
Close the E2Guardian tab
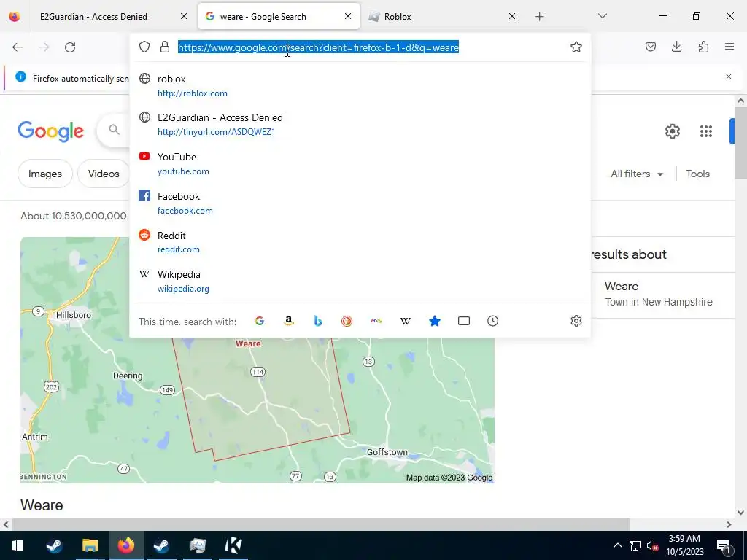(x=183, y=16)
